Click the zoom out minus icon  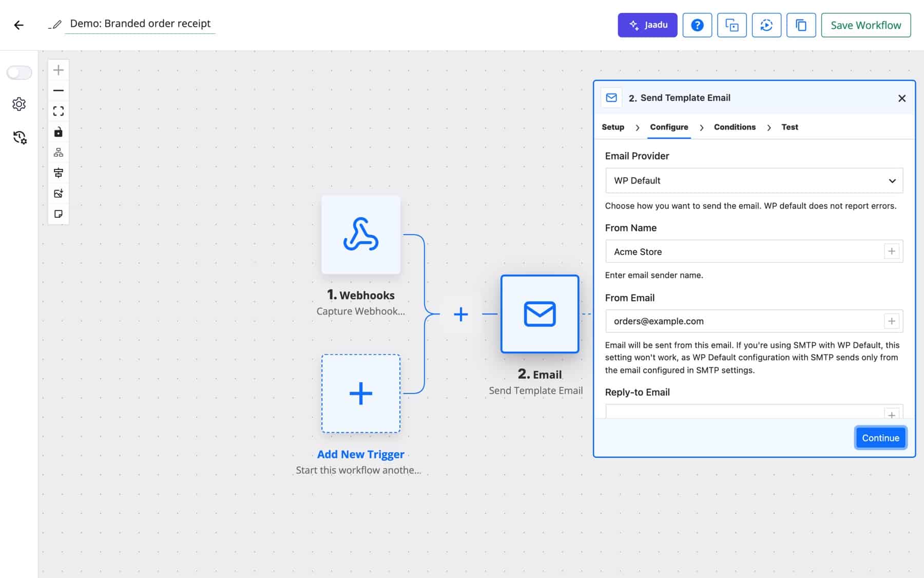(x=59, y=90)
